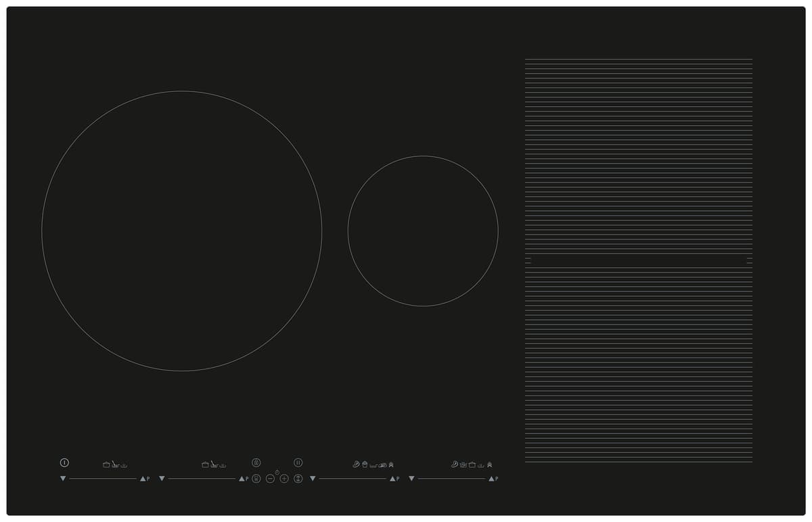Decrease power with the leftmost slider's down arrow
This screenshot has width=812, height=522.
click(x=63, y=479)
